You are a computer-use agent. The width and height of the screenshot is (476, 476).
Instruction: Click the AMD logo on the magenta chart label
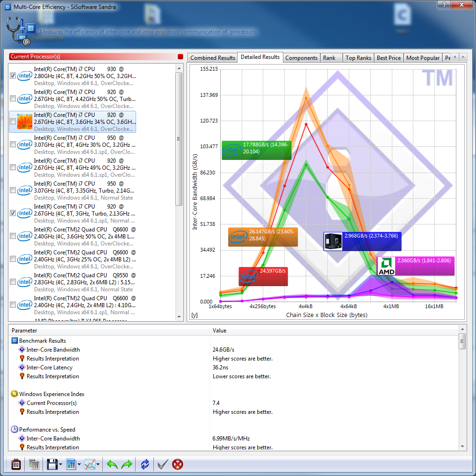click(386, 266)
